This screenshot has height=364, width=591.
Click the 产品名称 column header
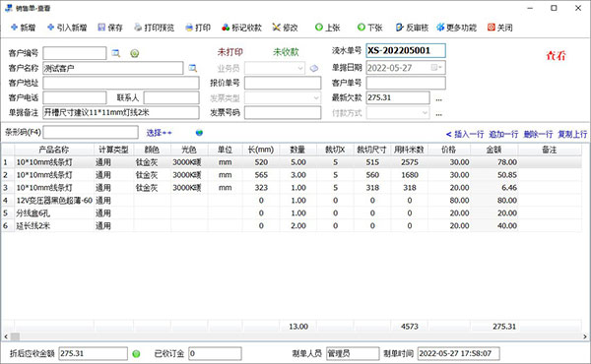tap(54, 150)
